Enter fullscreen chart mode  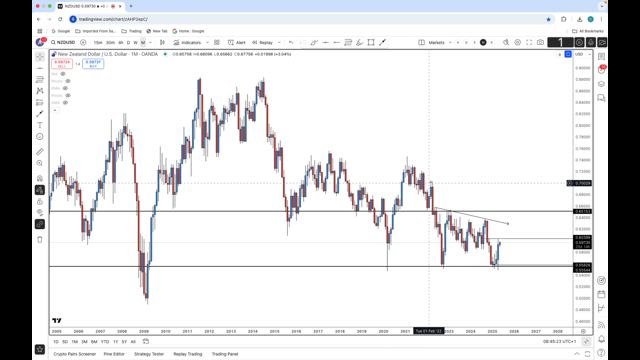[x=529, y=42]
